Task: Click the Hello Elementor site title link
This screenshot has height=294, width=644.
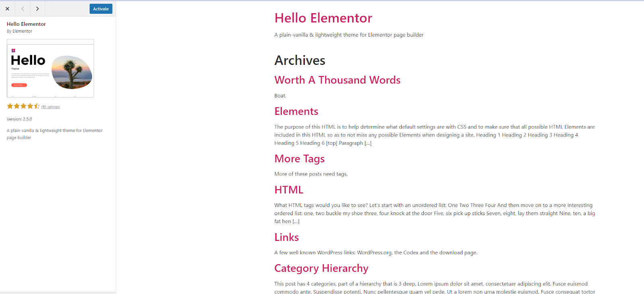Action: [323, 18]
